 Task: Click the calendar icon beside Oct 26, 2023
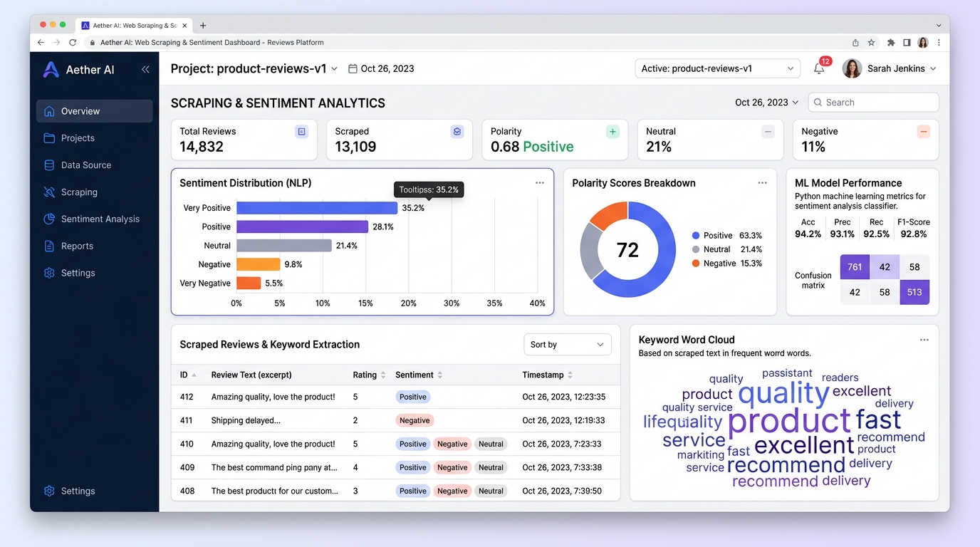[x=353, y=69]
